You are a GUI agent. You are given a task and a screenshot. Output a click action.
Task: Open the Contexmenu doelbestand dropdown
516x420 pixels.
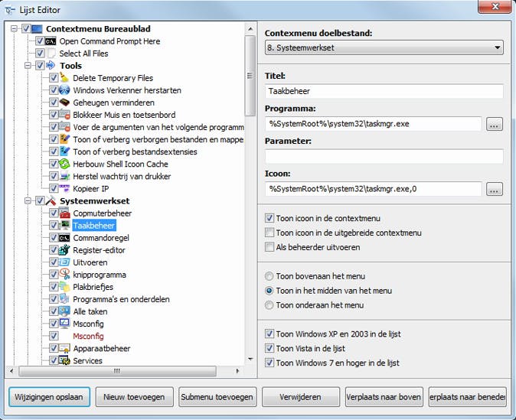click(x=384, y=47)
